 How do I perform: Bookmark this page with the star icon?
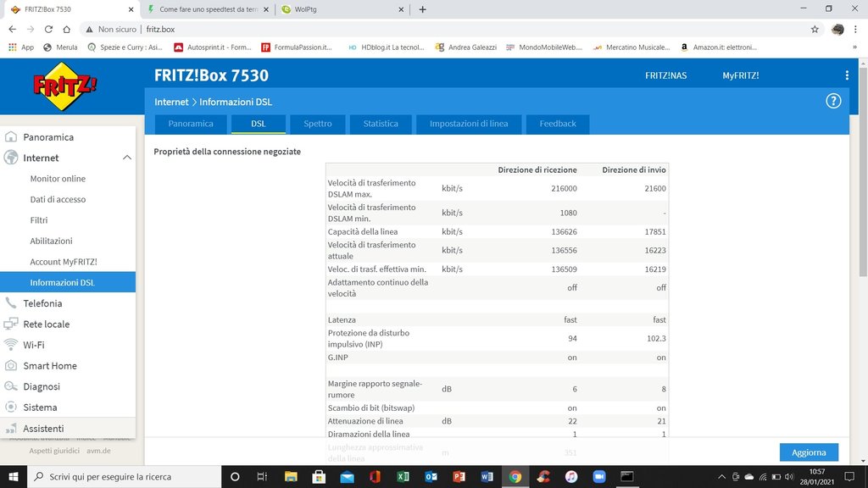(815, 30)
